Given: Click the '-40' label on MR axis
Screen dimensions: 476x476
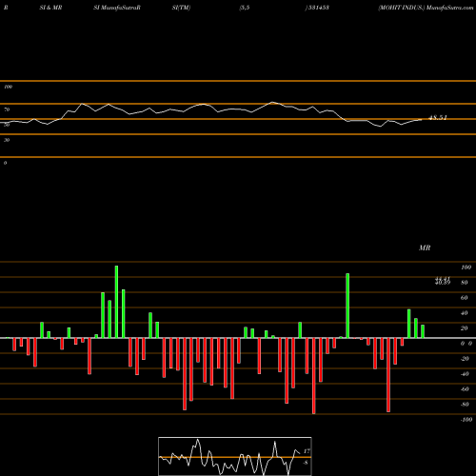Looking at the screenshot, I should [x=465, y=374].
